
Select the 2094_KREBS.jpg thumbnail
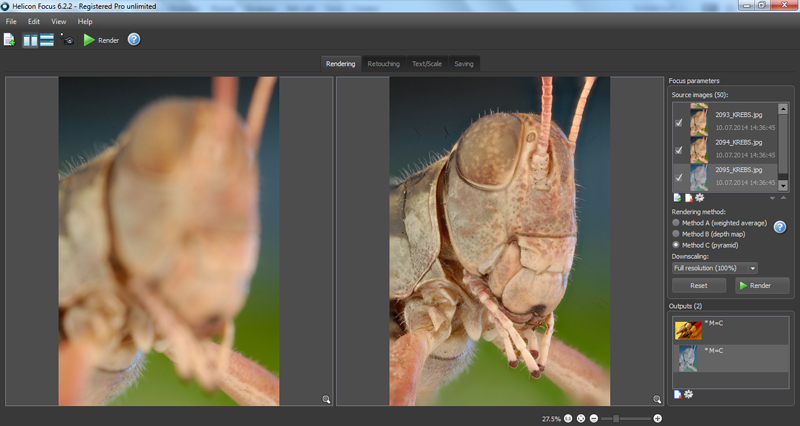click(699, 150)
